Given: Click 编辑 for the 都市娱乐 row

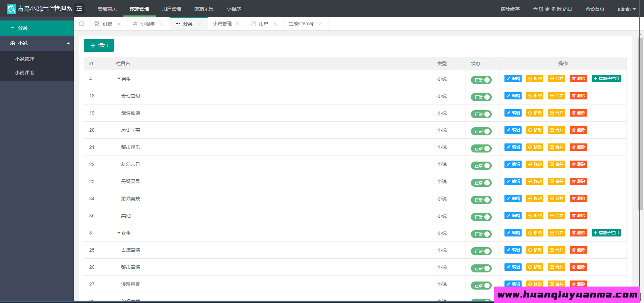Looking at the screenshot, I should click(x=513, y=147).
